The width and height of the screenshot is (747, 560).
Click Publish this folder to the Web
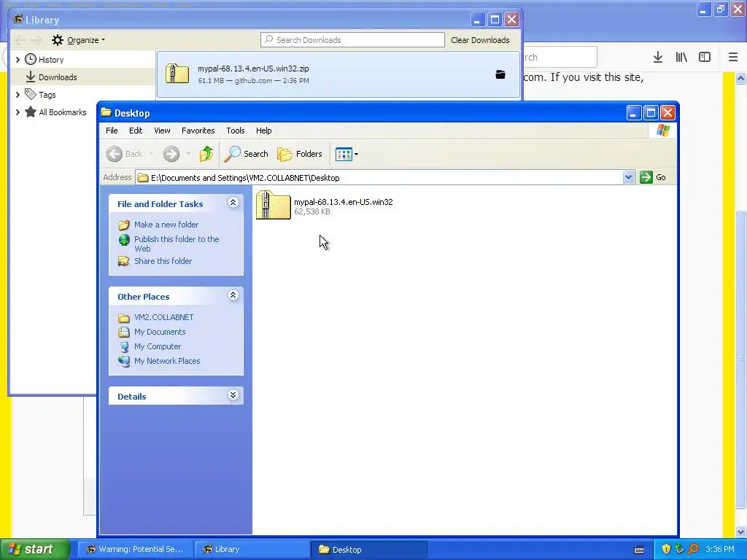[x=177, y=244]
